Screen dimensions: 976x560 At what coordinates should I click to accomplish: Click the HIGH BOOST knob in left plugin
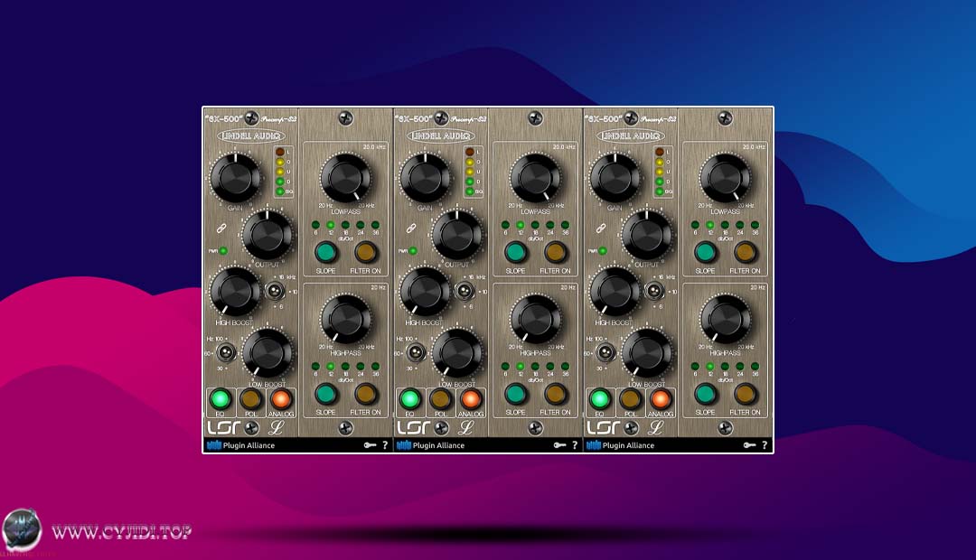click(236, 291)
